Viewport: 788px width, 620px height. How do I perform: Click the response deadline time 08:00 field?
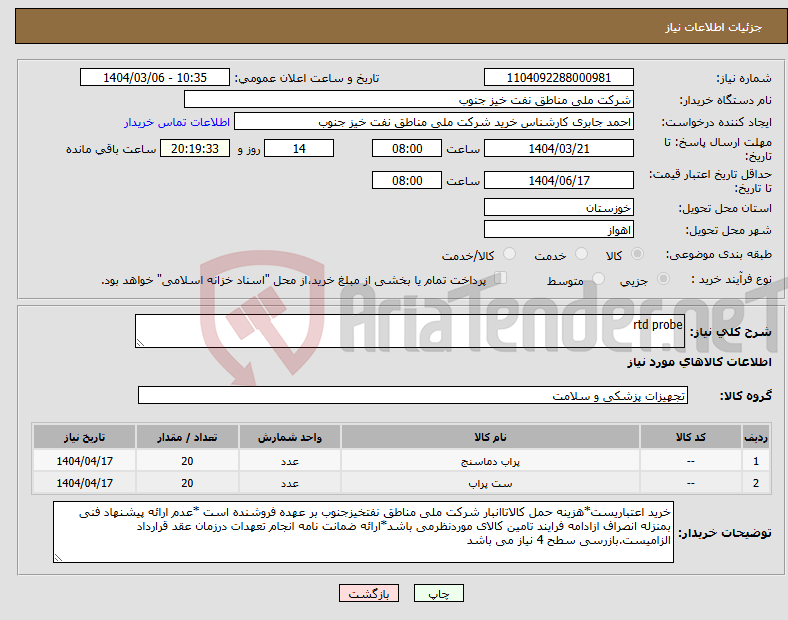coord(407,148)
